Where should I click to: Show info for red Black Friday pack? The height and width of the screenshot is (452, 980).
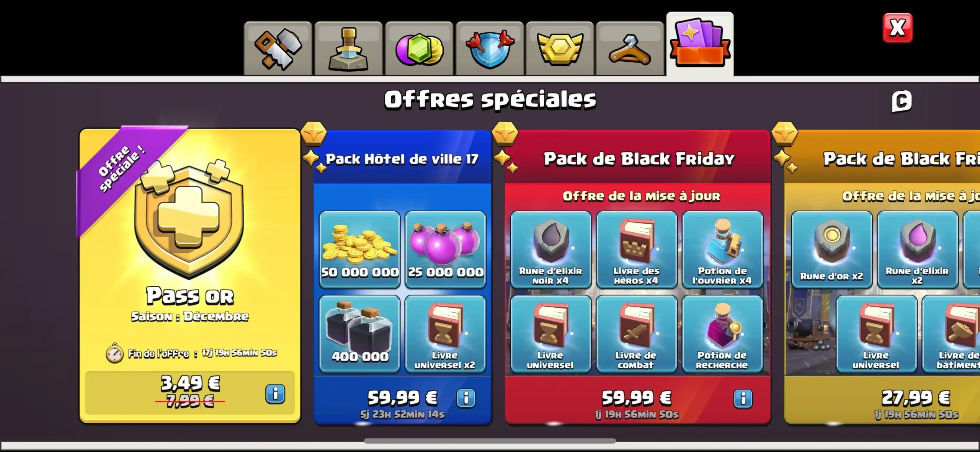click(743, 398)
